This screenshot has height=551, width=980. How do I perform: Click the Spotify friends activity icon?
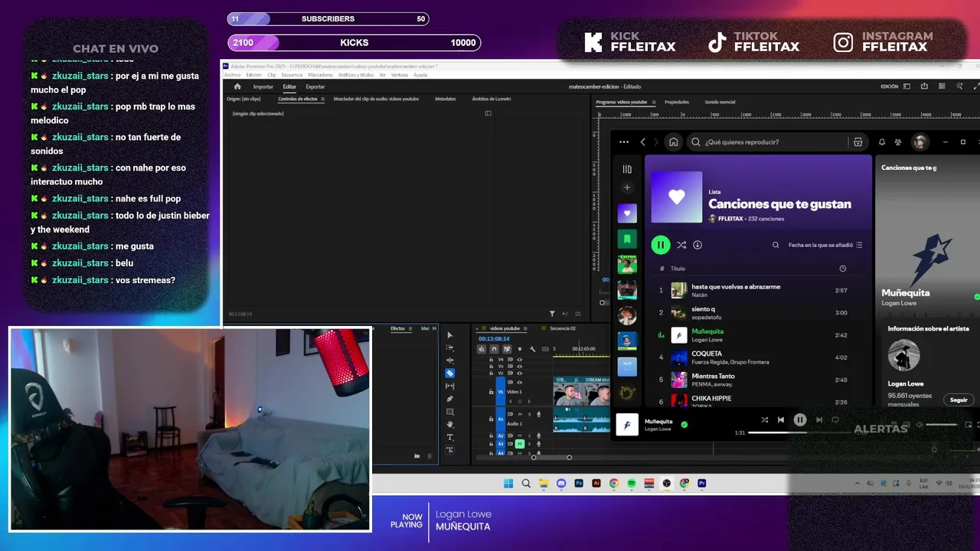[x=898, y=142]
